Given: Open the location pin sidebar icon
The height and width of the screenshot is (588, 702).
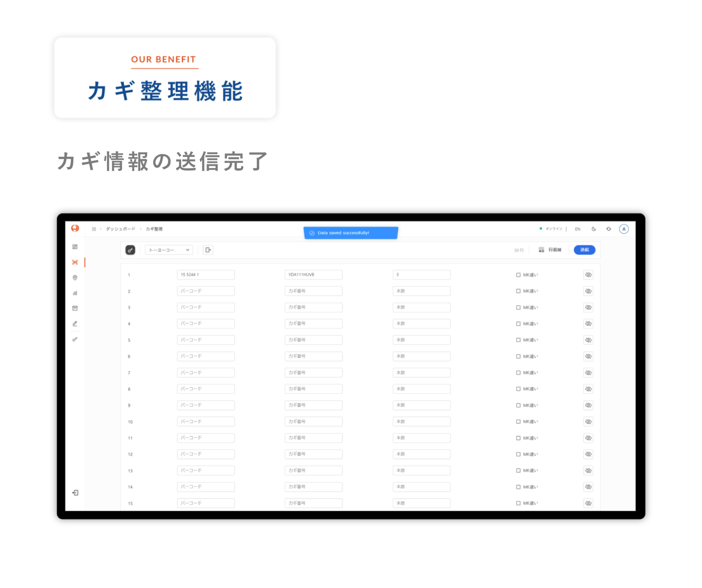Looking at the screenshot, I should pyautogui.click(x=75, y=278).
